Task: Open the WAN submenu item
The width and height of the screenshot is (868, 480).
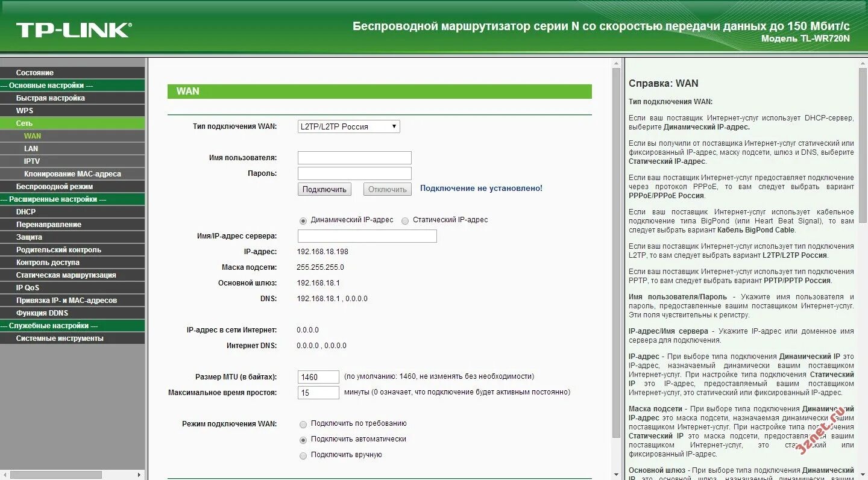Action: click(x=72, y=136)
